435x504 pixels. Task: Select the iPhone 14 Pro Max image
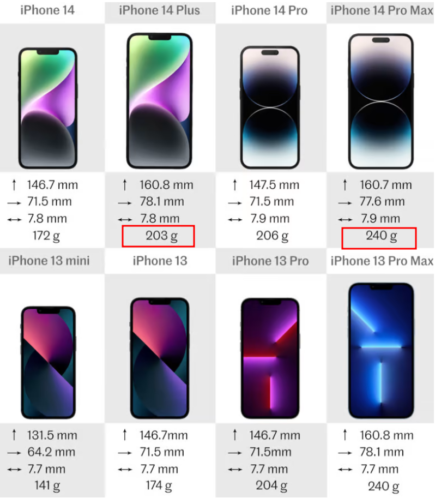381,101
